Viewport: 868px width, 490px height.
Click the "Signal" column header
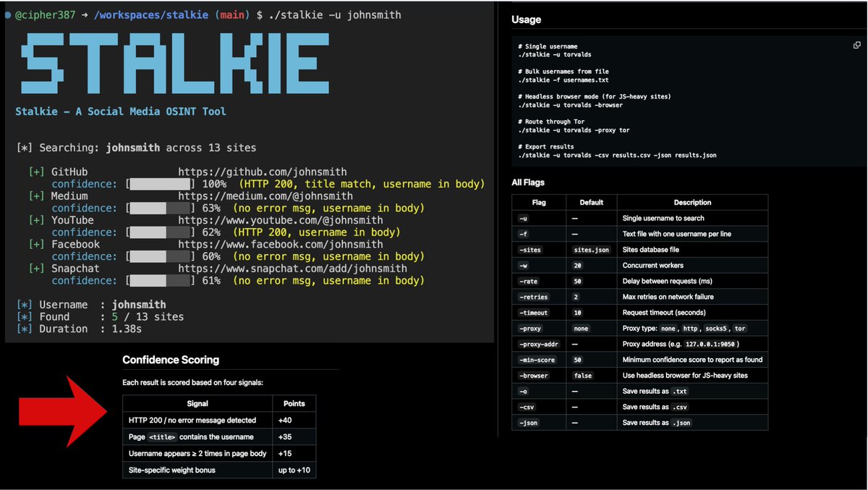pos(197,403)
